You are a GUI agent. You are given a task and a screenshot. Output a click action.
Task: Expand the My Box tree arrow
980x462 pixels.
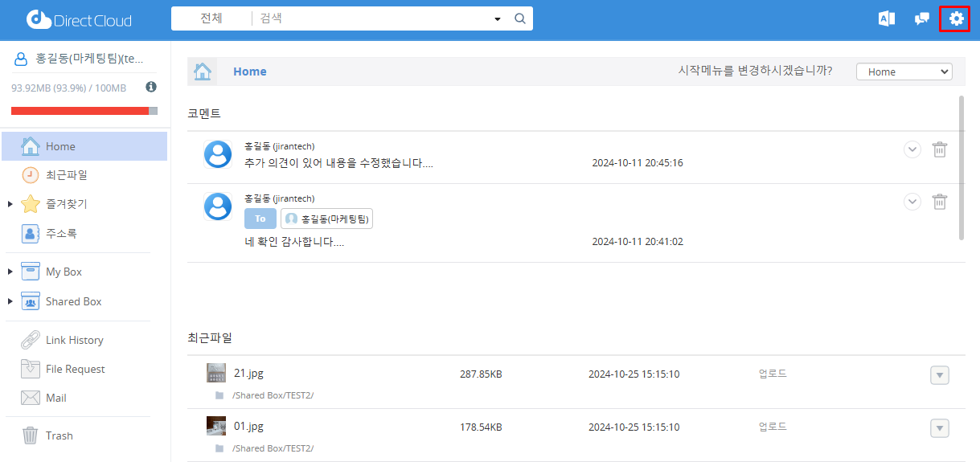click(10, 272)
